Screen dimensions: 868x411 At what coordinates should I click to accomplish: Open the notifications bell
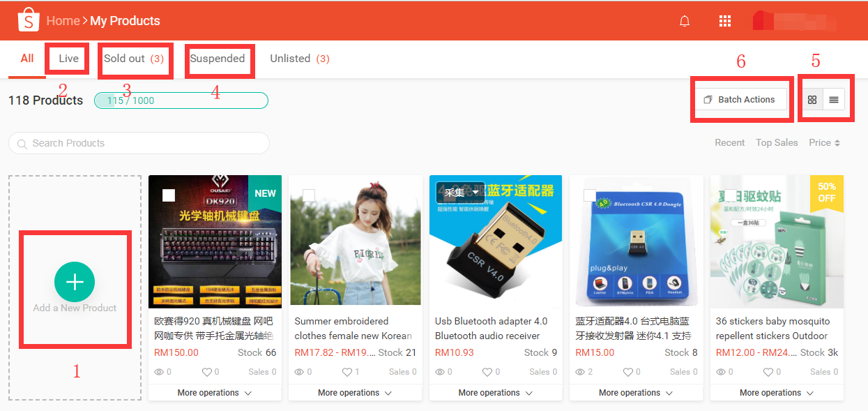coord(685,21)
